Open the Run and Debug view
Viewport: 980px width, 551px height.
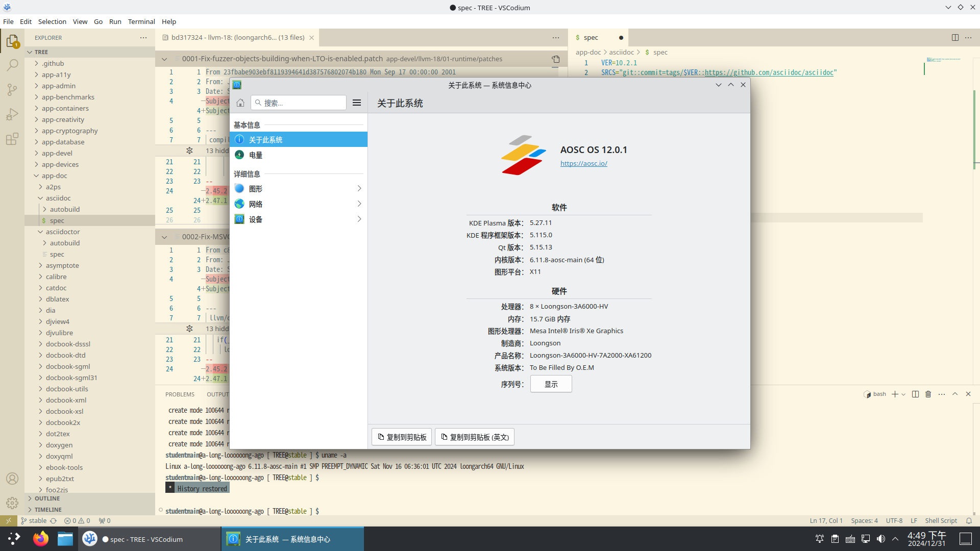[12, 114]
